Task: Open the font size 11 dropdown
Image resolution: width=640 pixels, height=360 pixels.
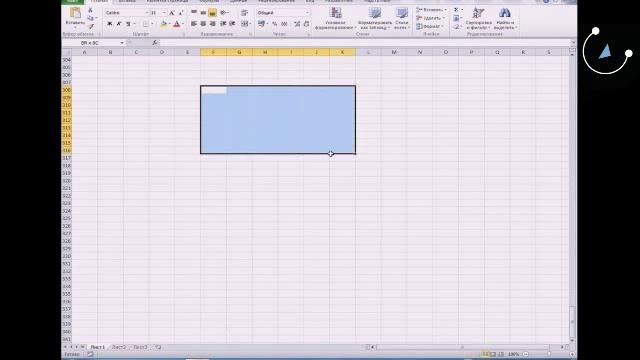Action: point(164,13)
